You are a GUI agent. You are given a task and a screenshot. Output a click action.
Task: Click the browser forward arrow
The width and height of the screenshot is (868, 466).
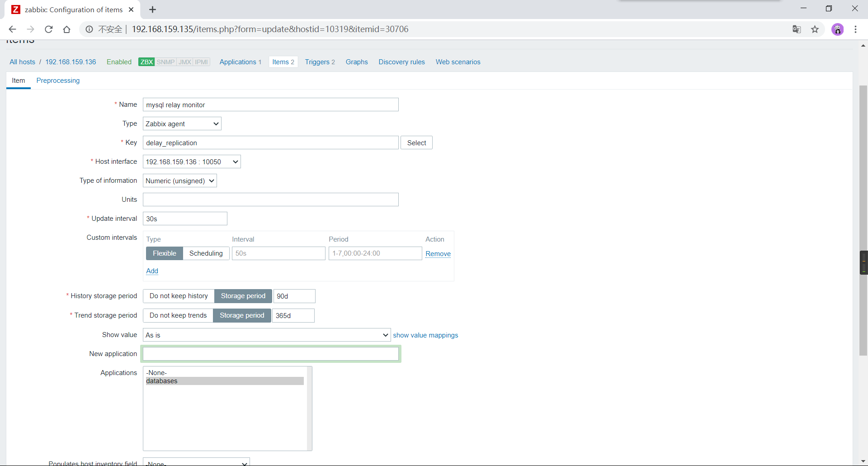point(30,29)
